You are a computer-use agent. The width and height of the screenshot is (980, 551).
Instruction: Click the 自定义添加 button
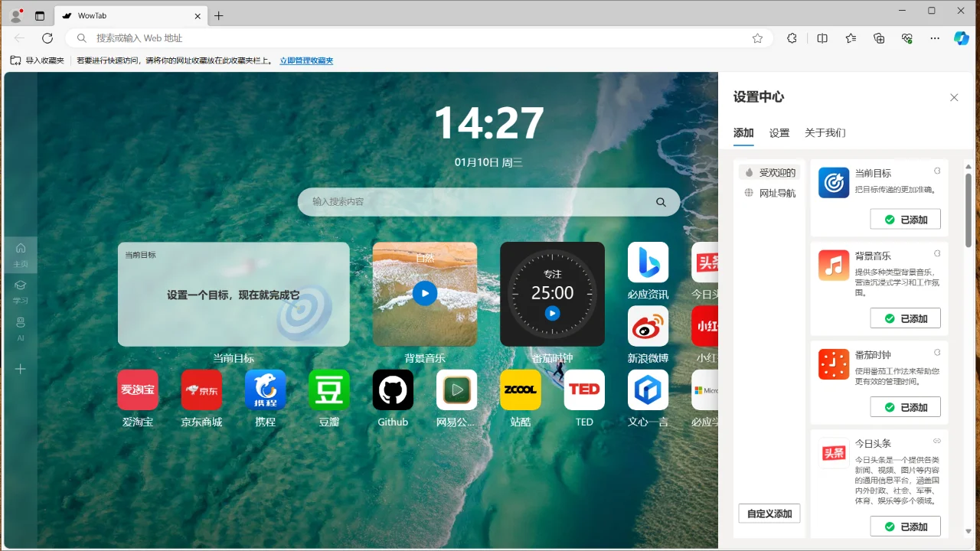(x=769, y=514)
